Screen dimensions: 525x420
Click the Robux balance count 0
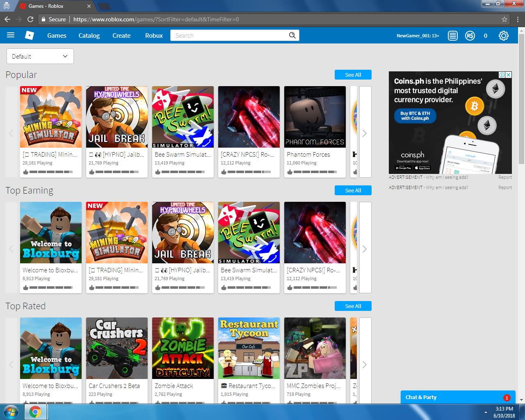point(486,36)
